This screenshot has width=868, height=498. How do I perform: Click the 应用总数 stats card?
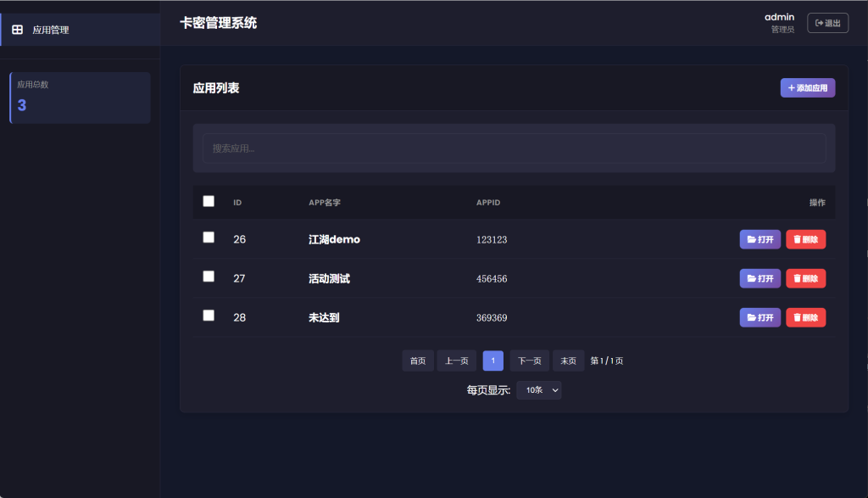(81, 98)
